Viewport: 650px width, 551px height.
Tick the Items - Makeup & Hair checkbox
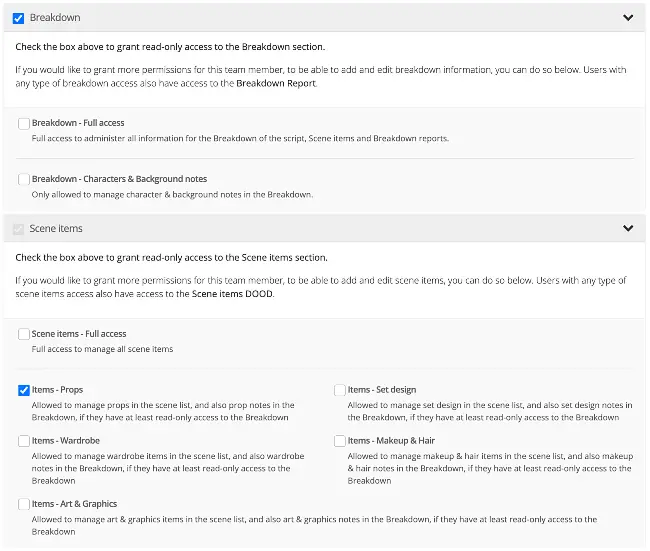click(340, 441)
